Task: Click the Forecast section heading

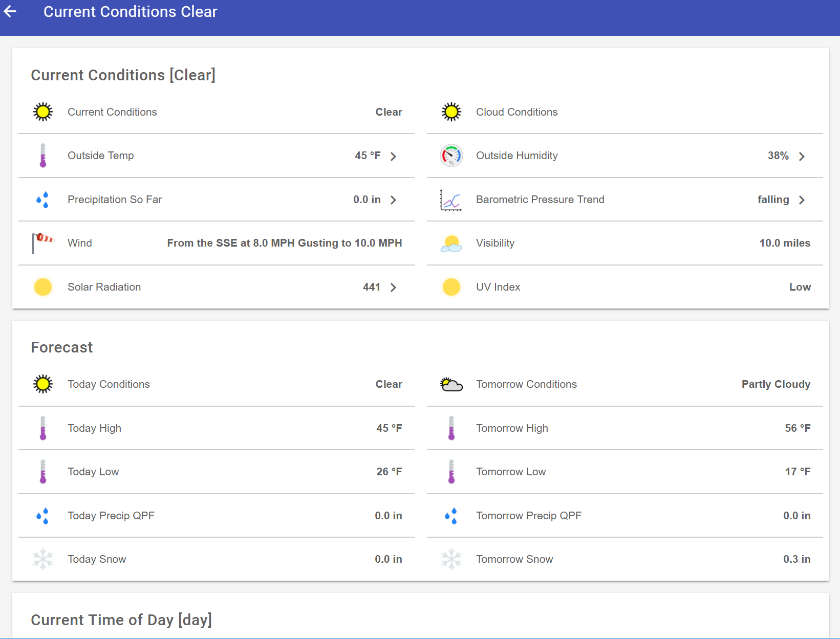Action: pyautogui.click(x=62, y=347)
